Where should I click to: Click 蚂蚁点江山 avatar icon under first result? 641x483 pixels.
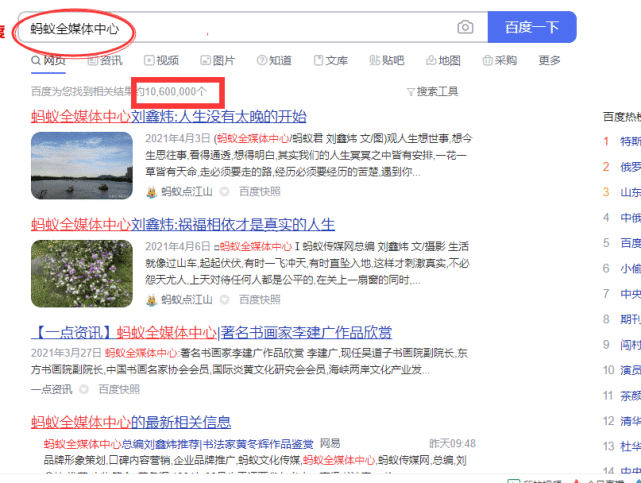click(x=152, y=192)
